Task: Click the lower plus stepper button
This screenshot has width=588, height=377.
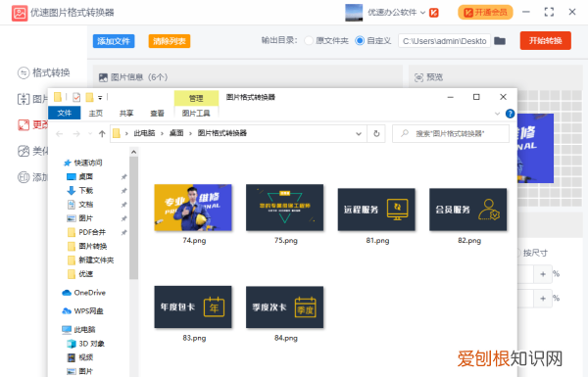Action: tap(543, 299)
